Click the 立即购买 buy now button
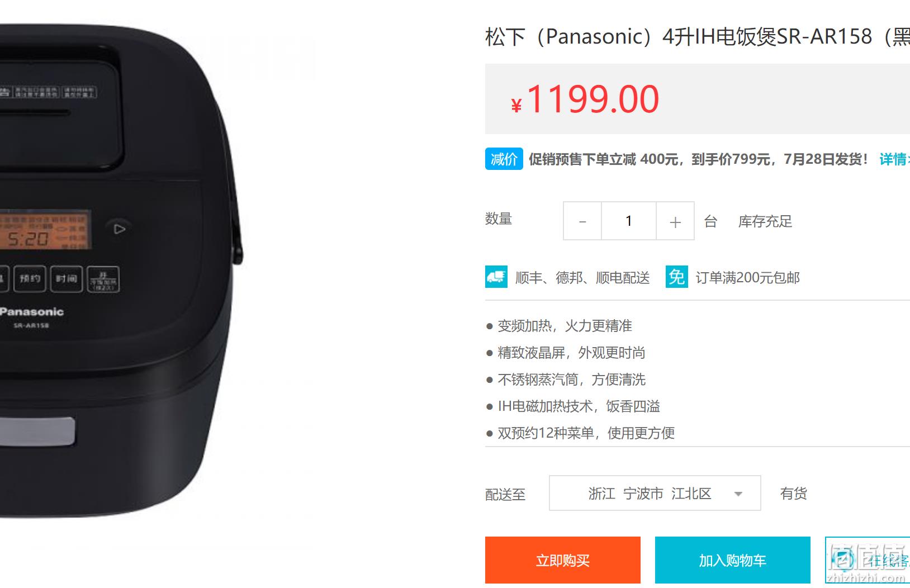Screen dimensions: 910x588 (563, 560)
